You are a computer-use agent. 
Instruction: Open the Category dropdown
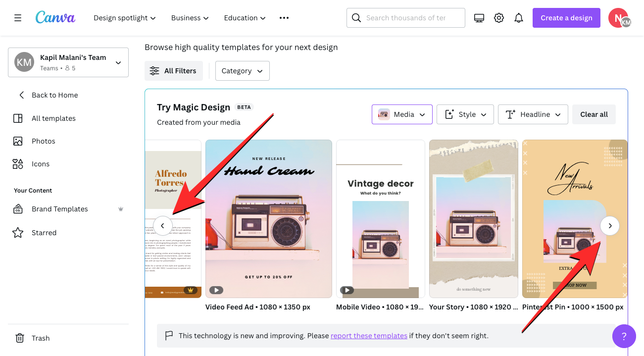(x=242, y=71)
